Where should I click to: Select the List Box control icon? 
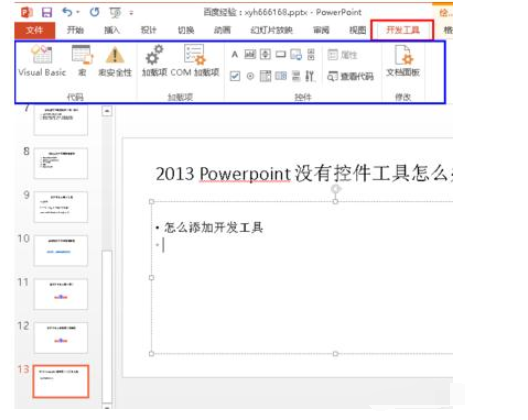point(280,76)
